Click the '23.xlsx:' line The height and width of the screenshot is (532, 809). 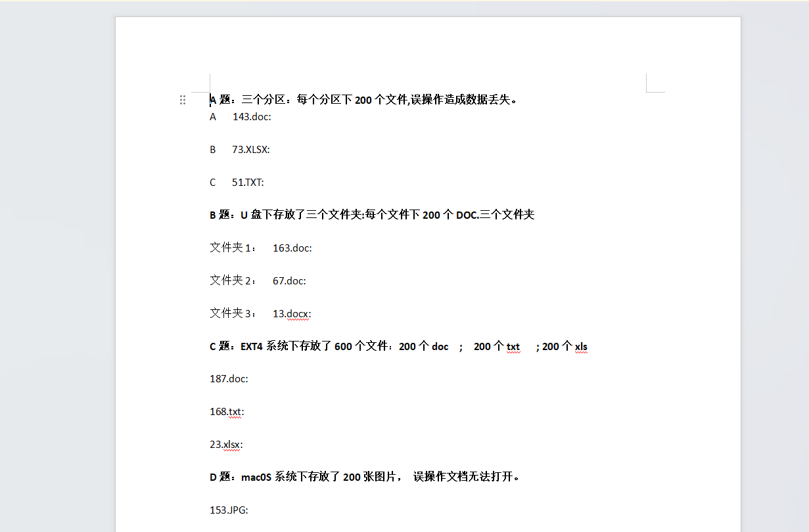tap(226, 445)
